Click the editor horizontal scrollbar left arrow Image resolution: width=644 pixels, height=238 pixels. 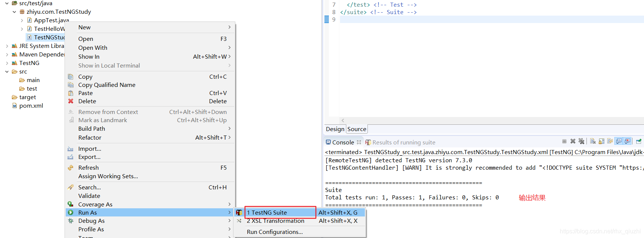tap(343, 120)
